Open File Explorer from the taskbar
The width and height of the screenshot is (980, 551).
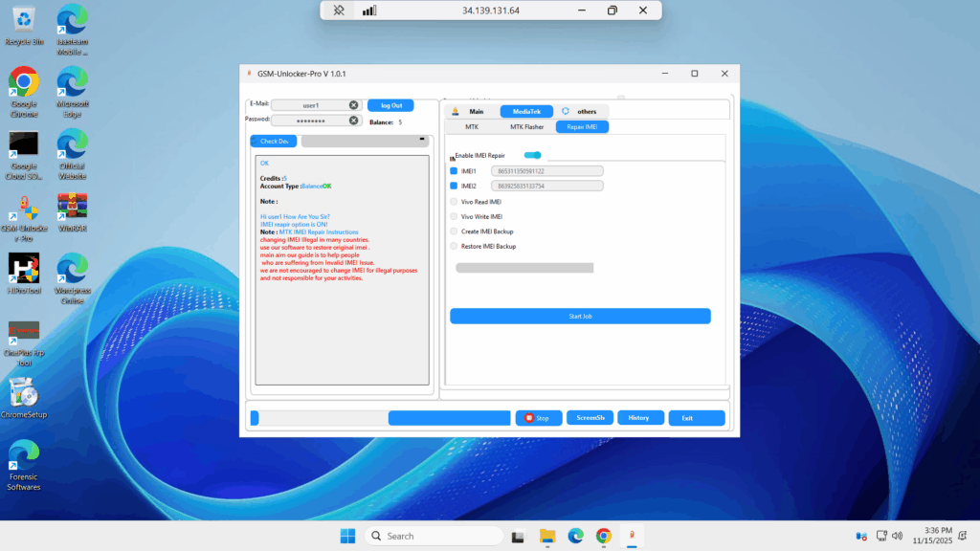pyautogui.click(x=547, y=536)
